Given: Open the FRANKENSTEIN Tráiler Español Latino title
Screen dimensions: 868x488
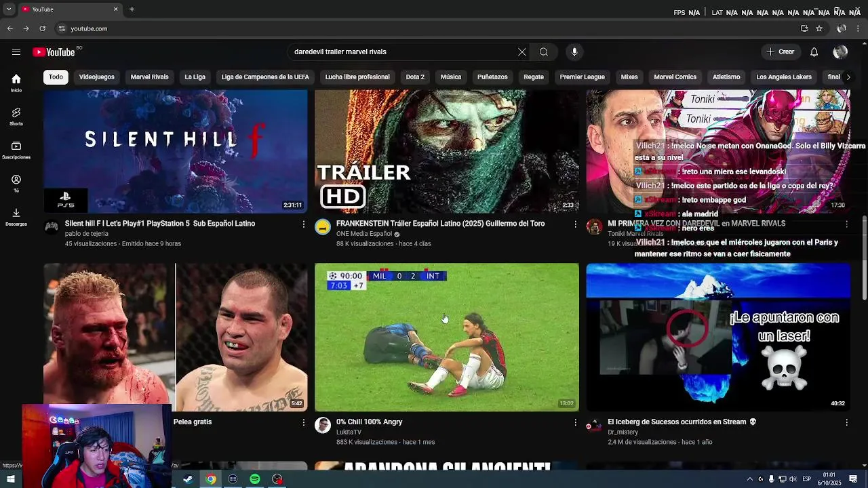Looking at the screenshot, I should coord(440,224).
